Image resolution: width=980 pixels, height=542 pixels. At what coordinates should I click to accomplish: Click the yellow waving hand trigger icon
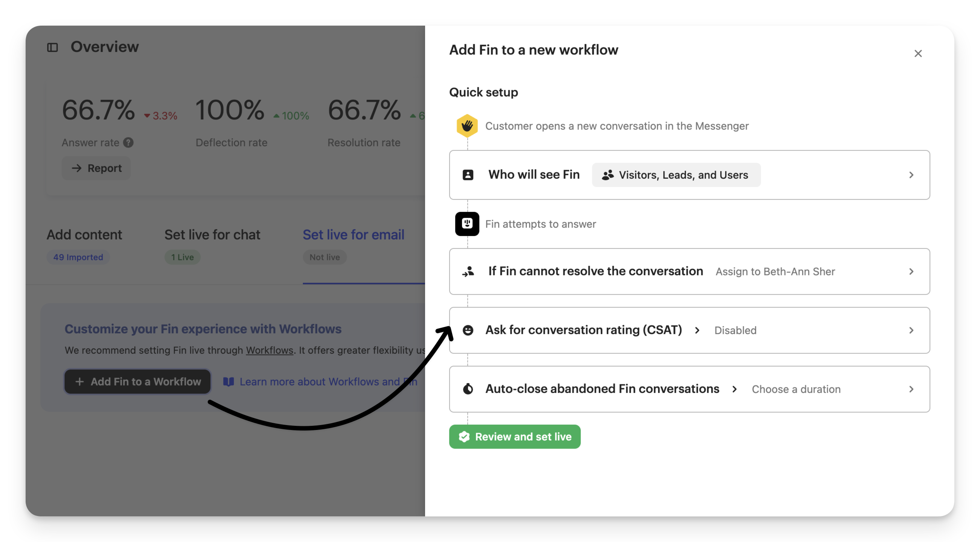467,126
